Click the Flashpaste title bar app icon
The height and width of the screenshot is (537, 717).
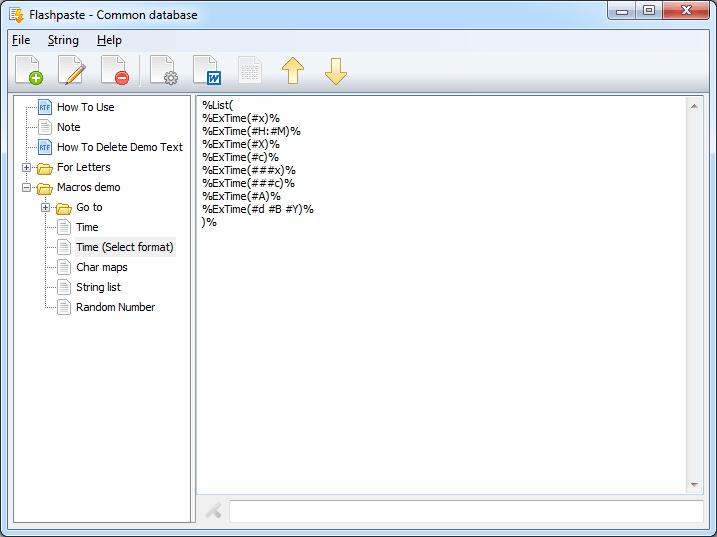click(16, 15)
